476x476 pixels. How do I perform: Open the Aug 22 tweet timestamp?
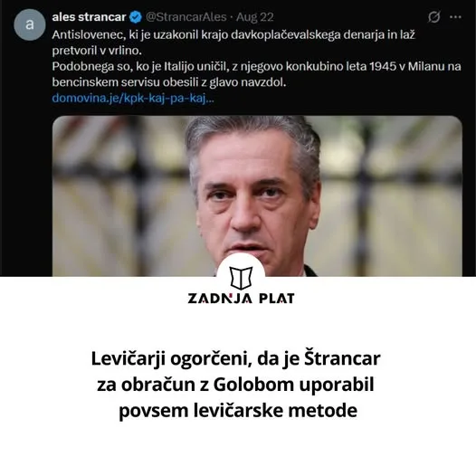pos(255,17)
